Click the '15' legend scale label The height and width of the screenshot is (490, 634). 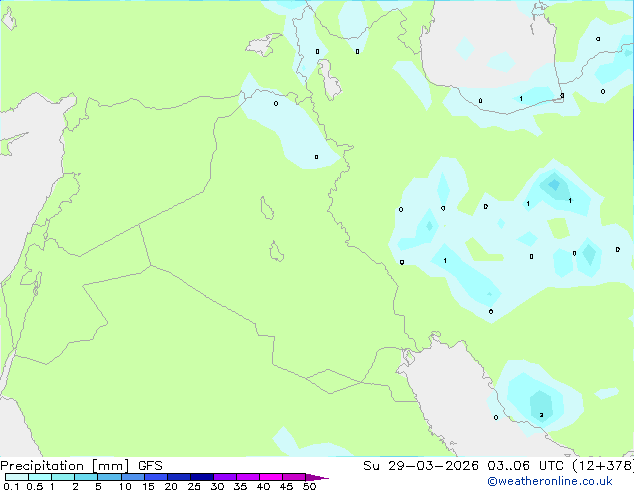(148, 486)
